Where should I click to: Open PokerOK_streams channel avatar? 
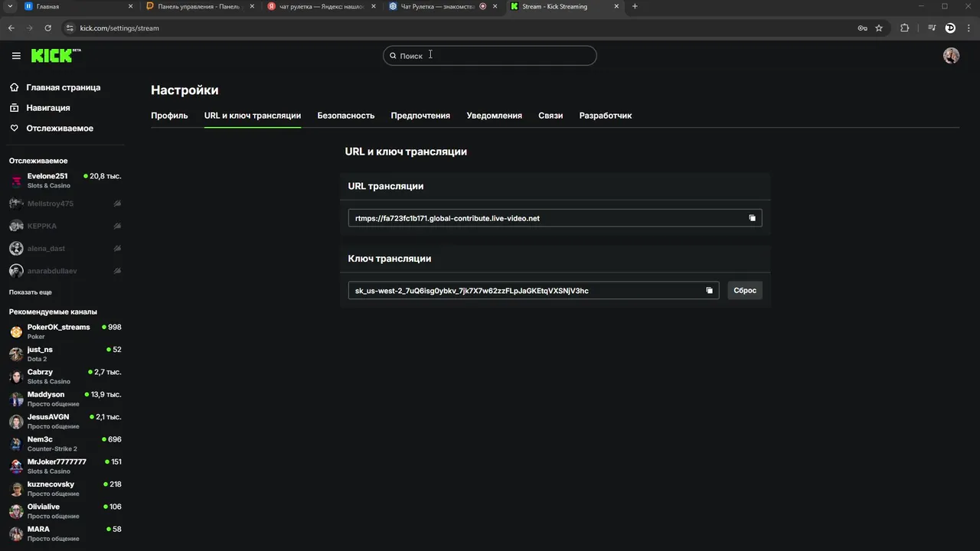point(16,332)
